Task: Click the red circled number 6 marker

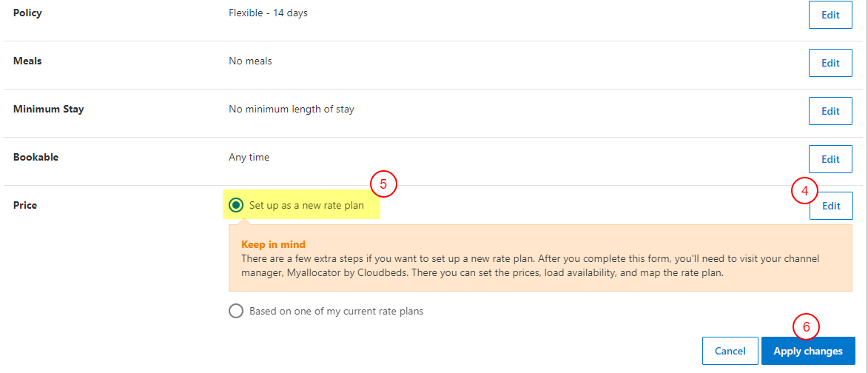Action: click(807, 326)
